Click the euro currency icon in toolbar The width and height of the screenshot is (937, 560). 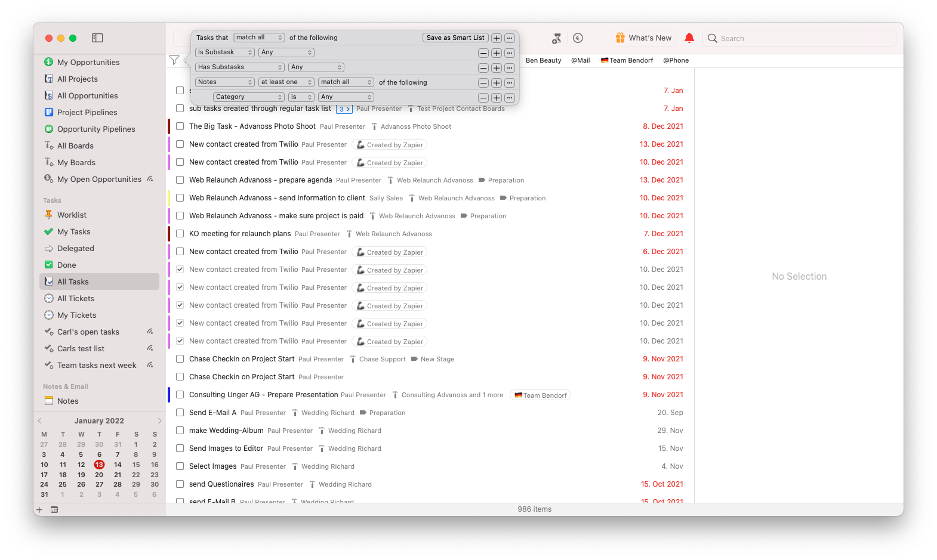pyautogui.click(x=578, y=38)
